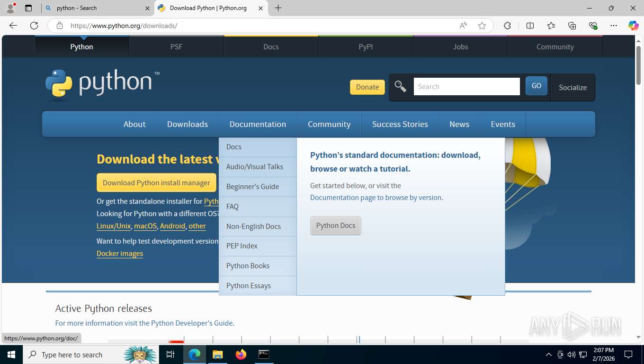Click the browser back arrow
Viewport: 644px width, 364px height.
coord(13,26)
